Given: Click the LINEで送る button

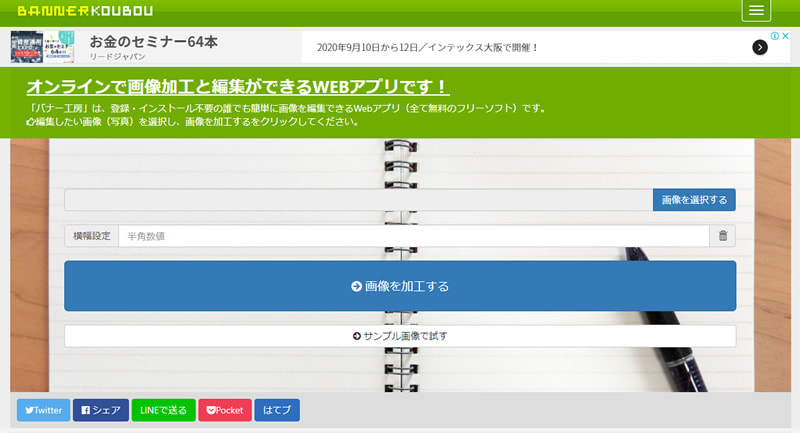Looking at the screenshot, I should click(x=163, y=410).
